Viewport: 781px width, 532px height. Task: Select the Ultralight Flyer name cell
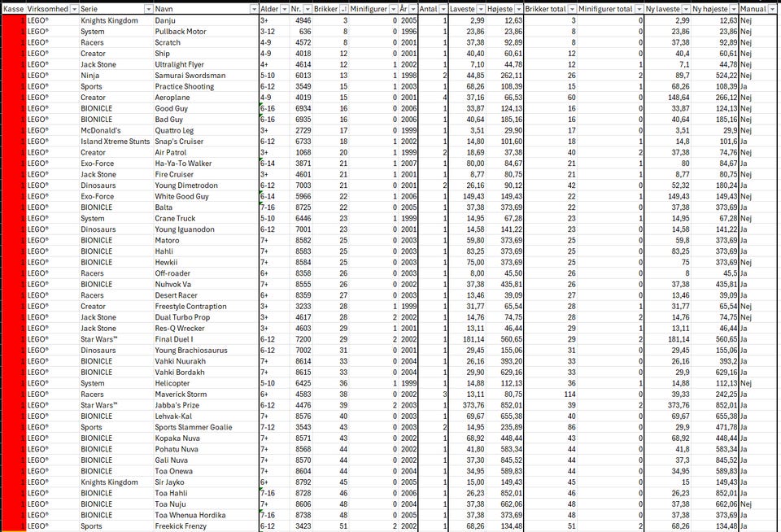206,64
